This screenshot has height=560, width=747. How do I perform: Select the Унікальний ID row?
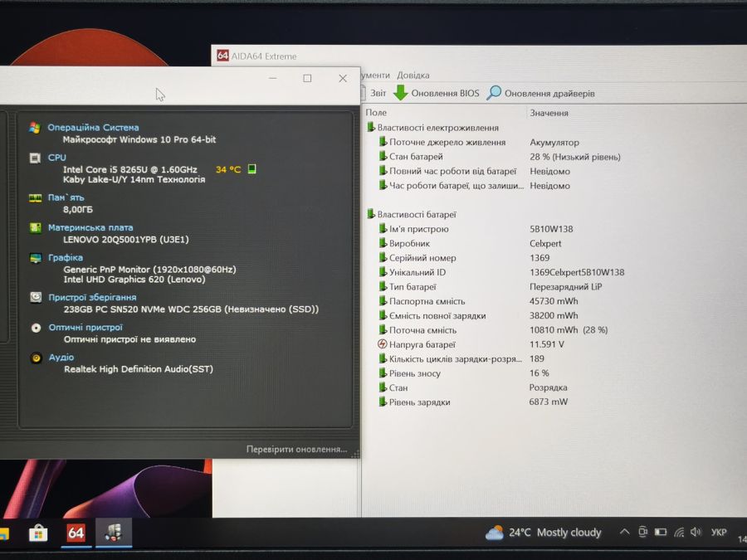501,272
